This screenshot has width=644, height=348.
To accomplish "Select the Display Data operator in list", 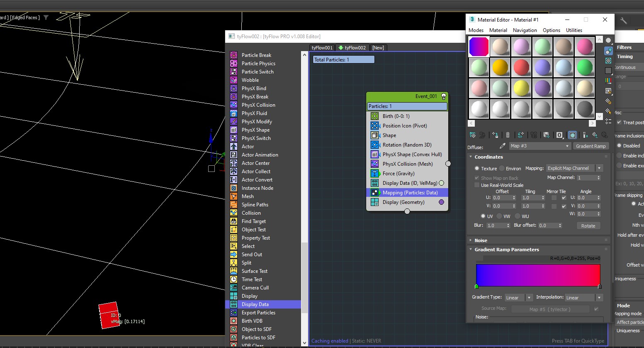I will tap(265, 304).
